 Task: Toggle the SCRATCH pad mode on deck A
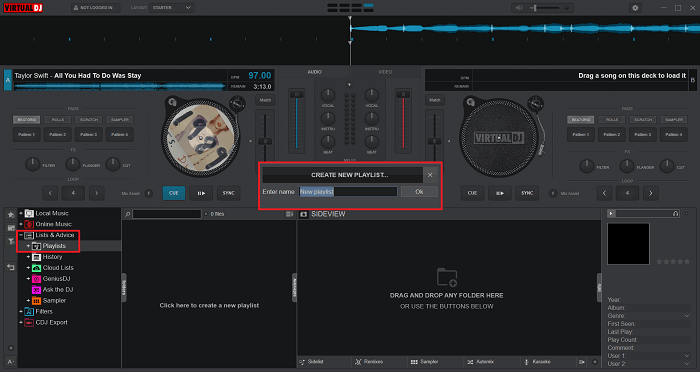88,120
